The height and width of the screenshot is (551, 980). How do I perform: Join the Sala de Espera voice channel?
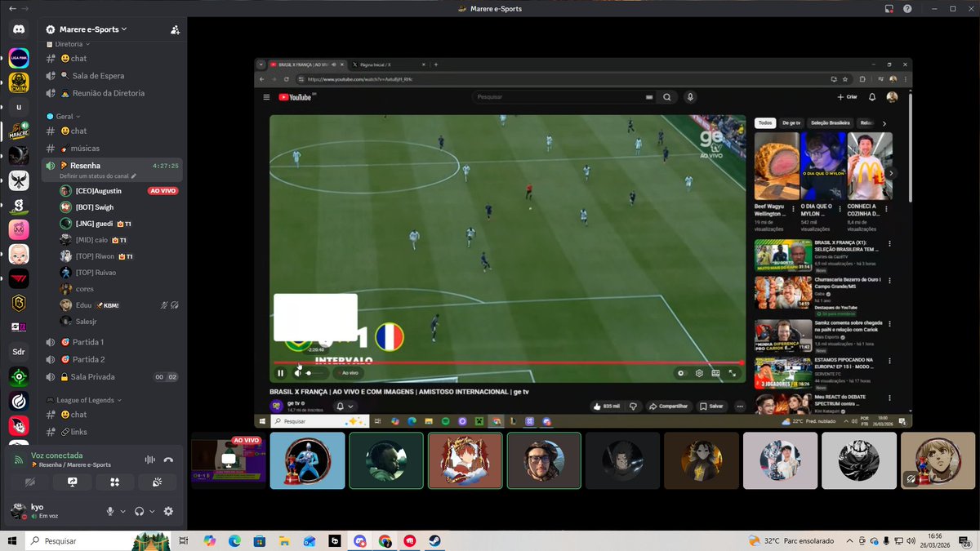tap(113, 76)
